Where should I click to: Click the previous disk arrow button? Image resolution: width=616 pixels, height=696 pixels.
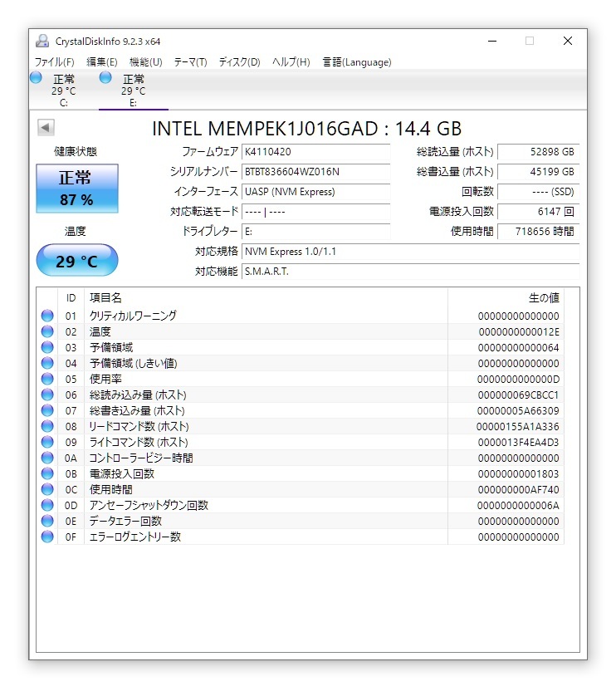[x=46, y=128]
